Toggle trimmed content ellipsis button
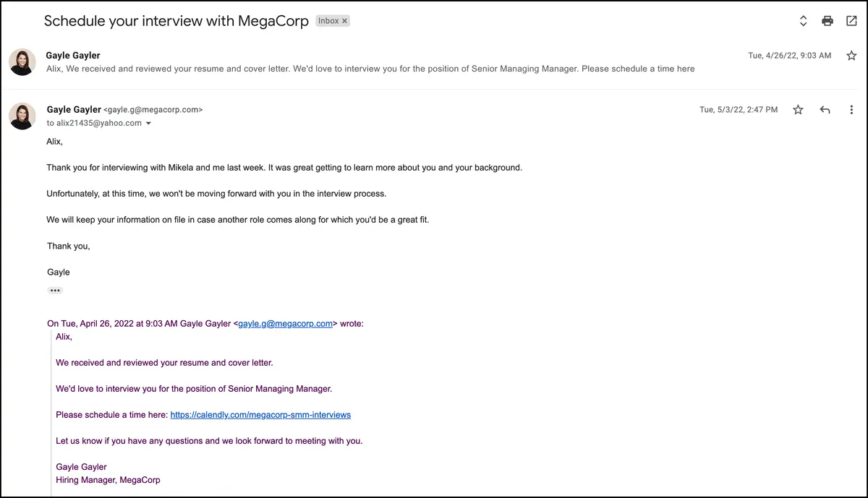 55,291
